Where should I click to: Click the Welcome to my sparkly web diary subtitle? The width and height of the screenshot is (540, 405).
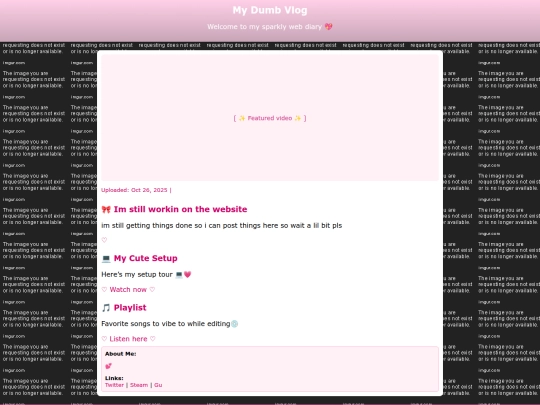pos(270,27)
